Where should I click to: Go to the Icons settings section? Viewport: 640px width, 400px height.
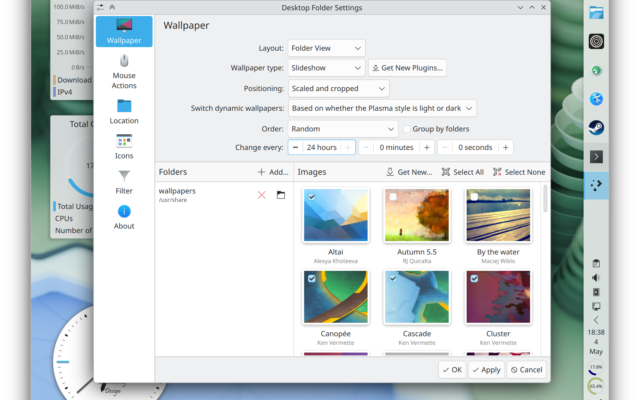tap(124, 147)
